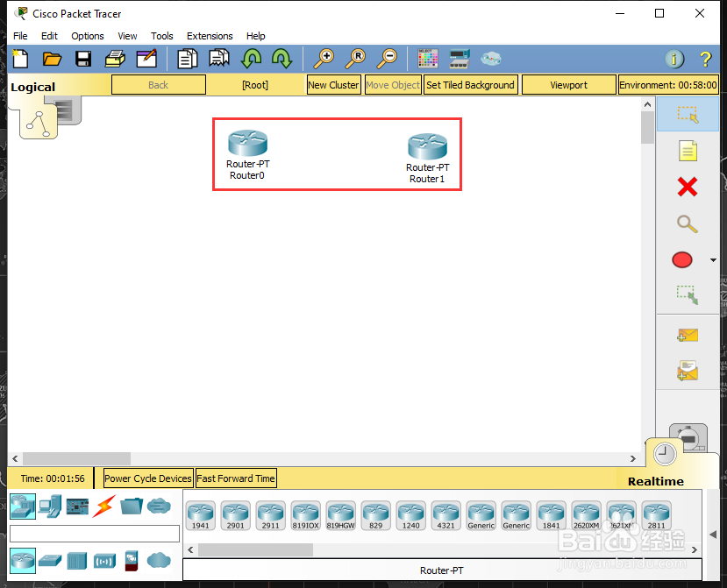Create a new file with the New icon
The image size is (727, 588).
pos(20,59)
